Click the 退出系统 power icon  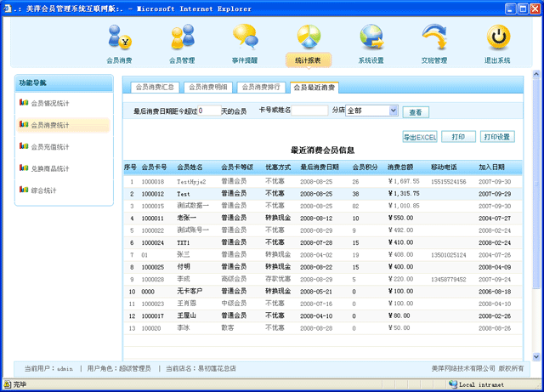click(498, 37)
